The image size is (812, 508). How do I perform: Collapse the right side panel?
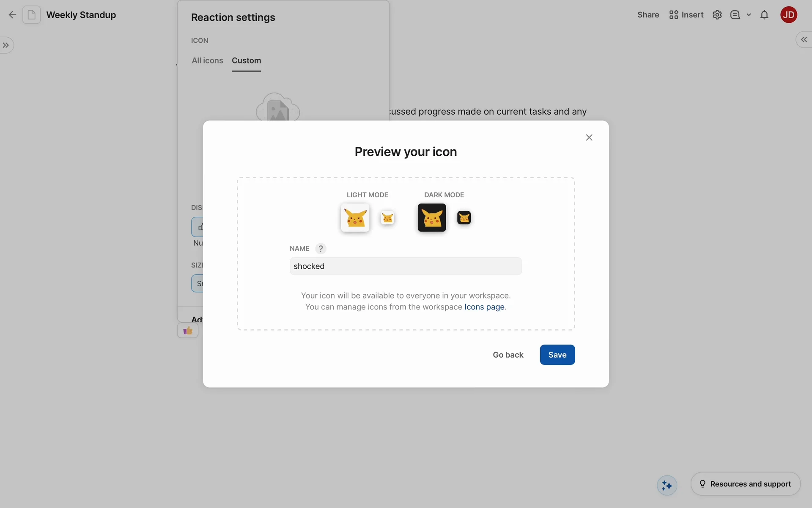pos(804,39)
